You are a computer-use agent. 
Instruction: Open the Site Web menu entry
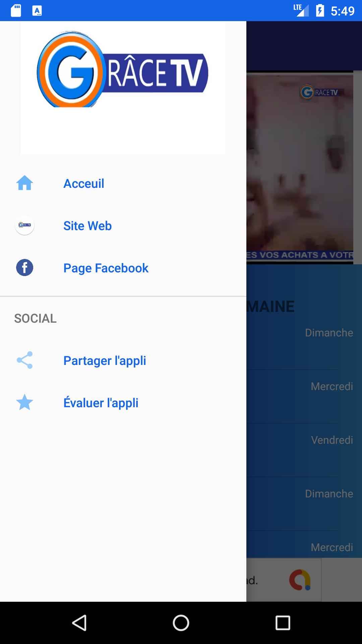coord(123,226)
